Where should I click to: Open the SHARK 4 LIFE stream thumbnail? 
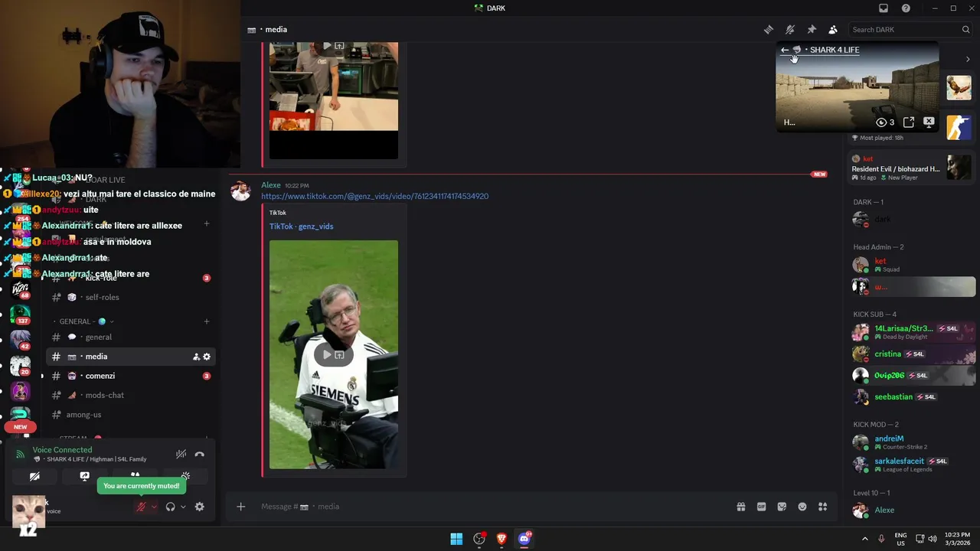pyautogui.click(x=857, y=88)
